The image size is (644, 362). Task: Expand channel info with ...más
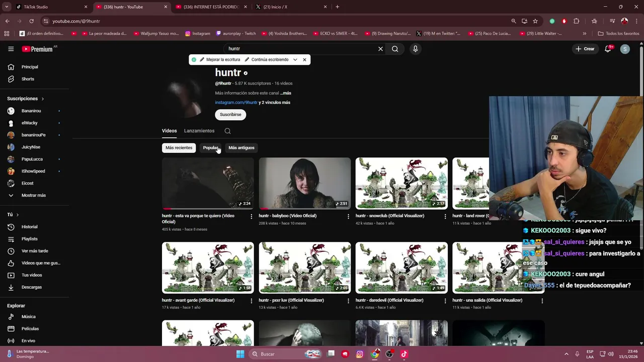pos(286,93)
